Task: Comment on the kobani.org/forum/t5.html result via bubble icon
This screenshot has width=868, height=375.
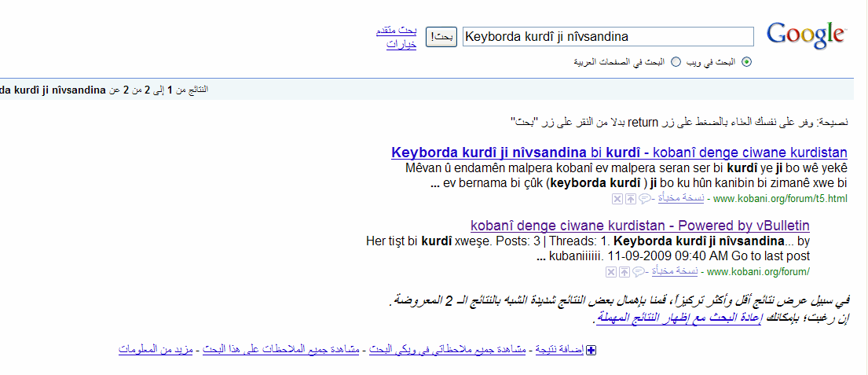Action: coord(645,199)
